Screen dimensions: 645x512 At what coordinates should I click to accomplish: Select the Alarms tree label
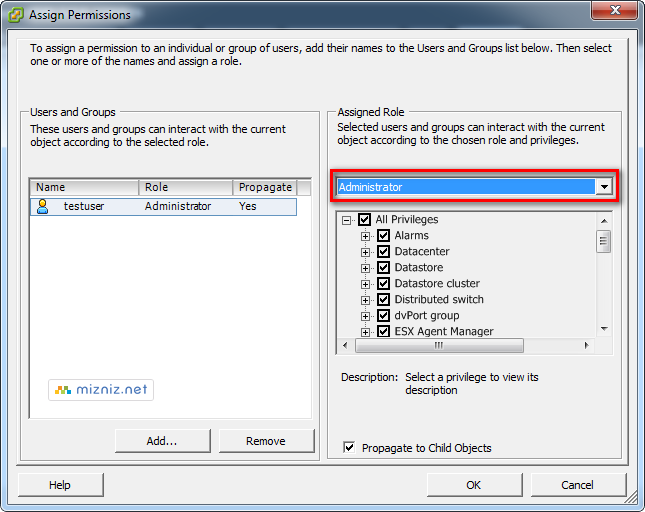coord(411,236)
